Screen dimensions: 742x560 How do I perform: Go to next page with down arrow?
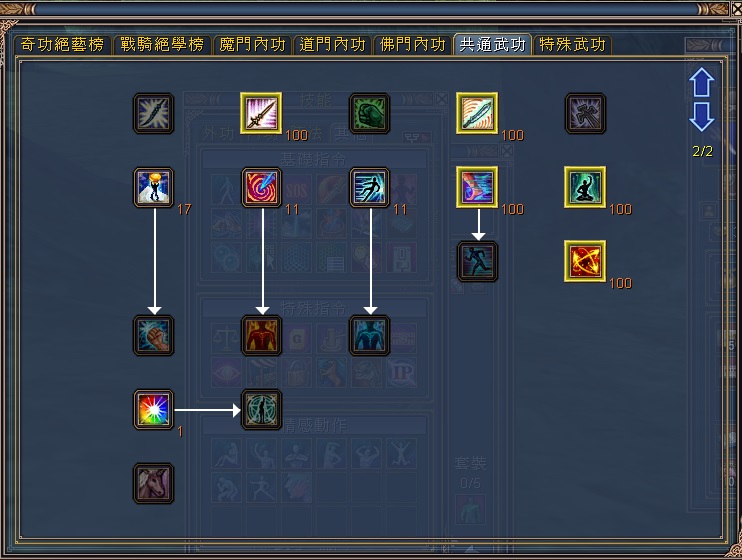pos(702,116)
